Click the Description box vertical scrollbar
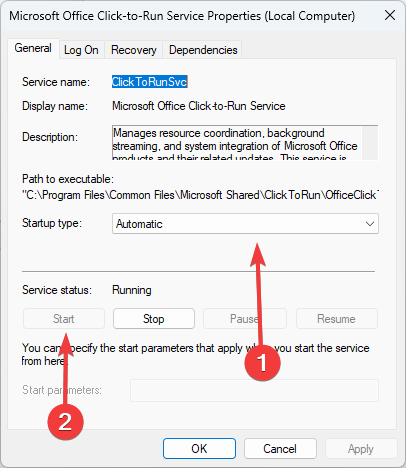Screen dimensions: 406x468 (x=370, y=143)
